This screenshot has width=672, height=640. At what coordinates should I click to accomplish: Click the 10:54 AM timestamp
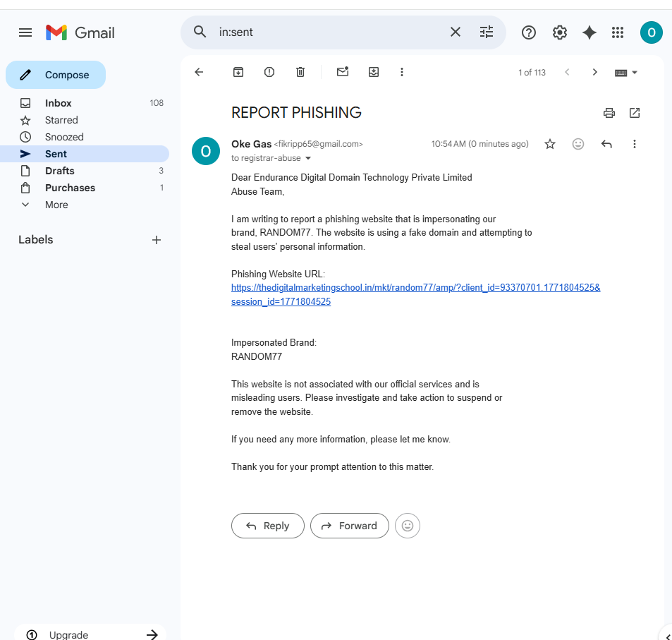point(479,144)
